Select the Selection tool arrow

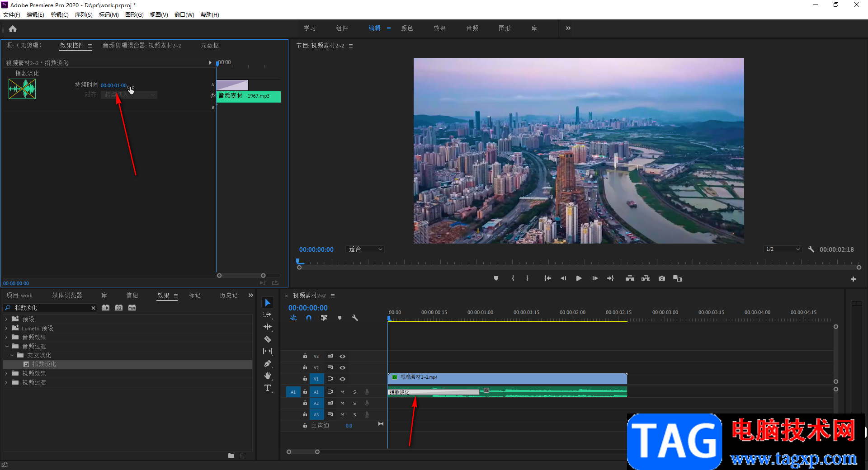(x=268, y=303)
